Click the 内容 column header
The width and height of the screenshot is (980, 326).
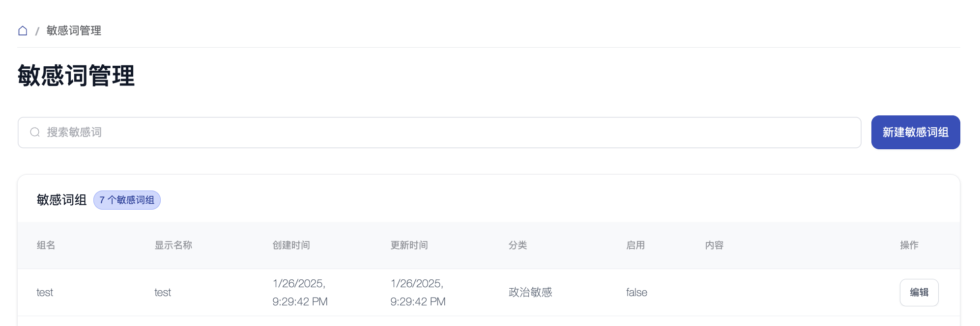click(714, 245)
